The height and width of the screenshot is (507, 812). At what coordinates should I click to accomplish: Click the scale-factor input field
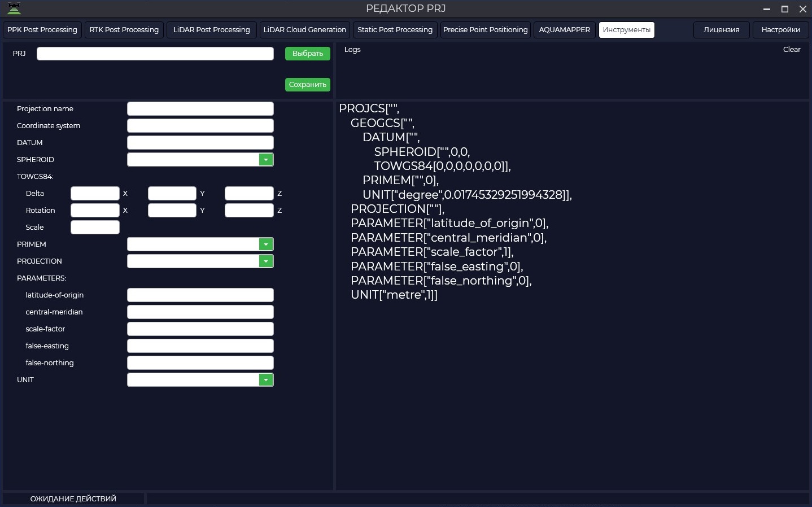click(x=200, y=329)
